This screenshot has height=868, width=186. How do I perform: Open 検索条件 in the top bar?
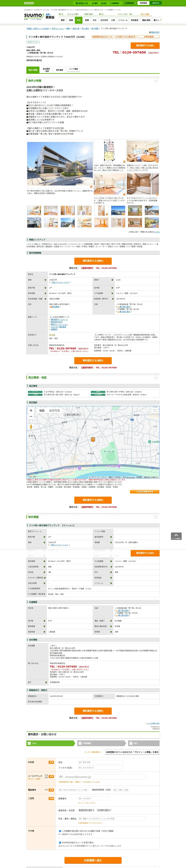[x=114, y=3]
